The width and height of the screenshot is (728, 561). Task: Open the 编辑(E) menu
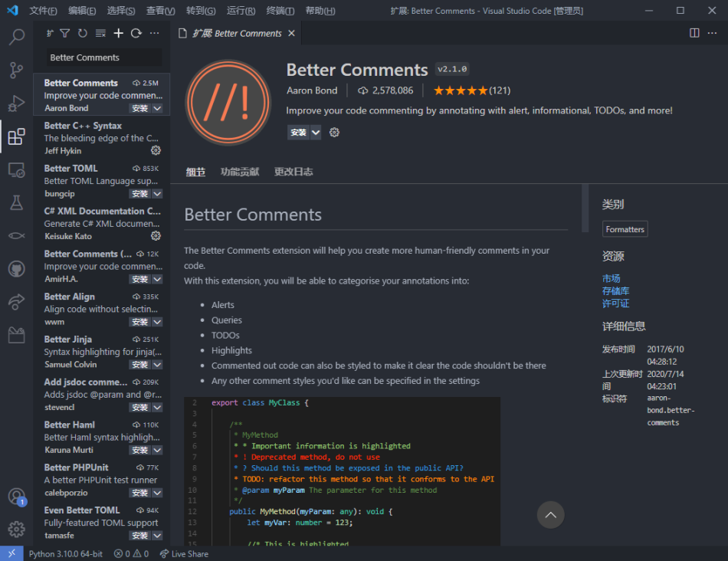[82, 11]
